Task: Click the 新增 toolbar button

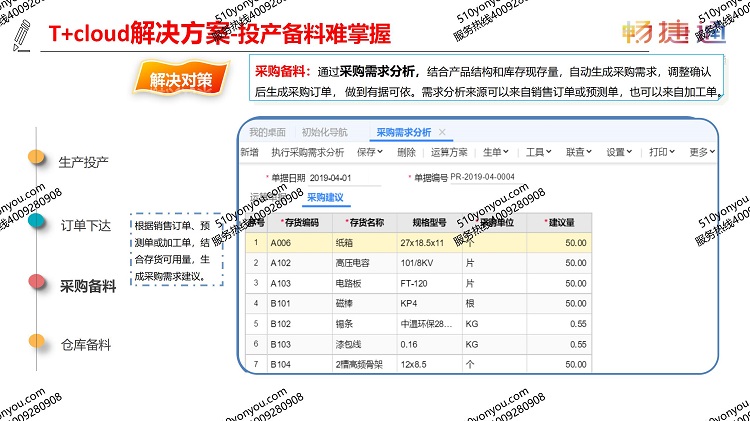Action: [250, 153]
